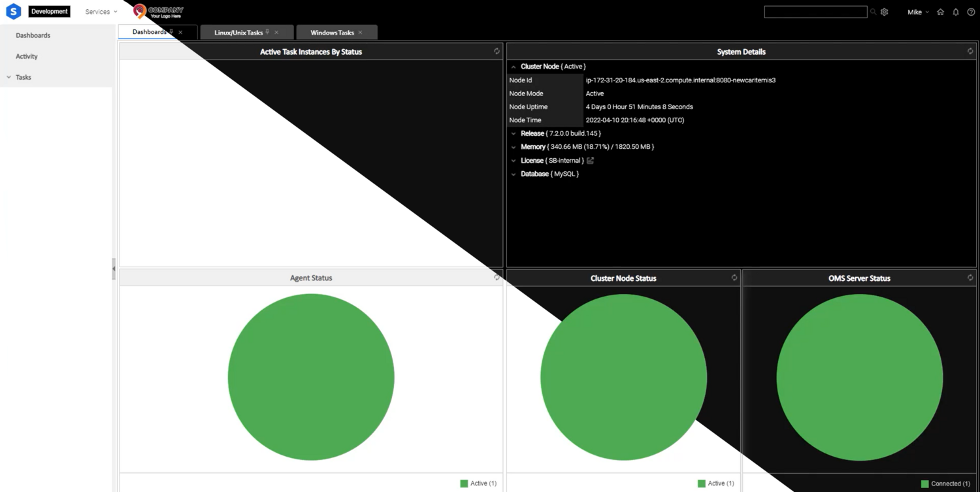
Task: Expand the License section
Action: point(514,161)
